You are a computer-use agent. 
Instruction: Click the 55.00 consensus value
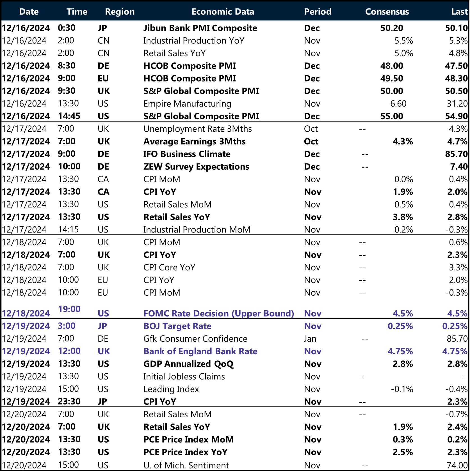[x=392, y=116]
